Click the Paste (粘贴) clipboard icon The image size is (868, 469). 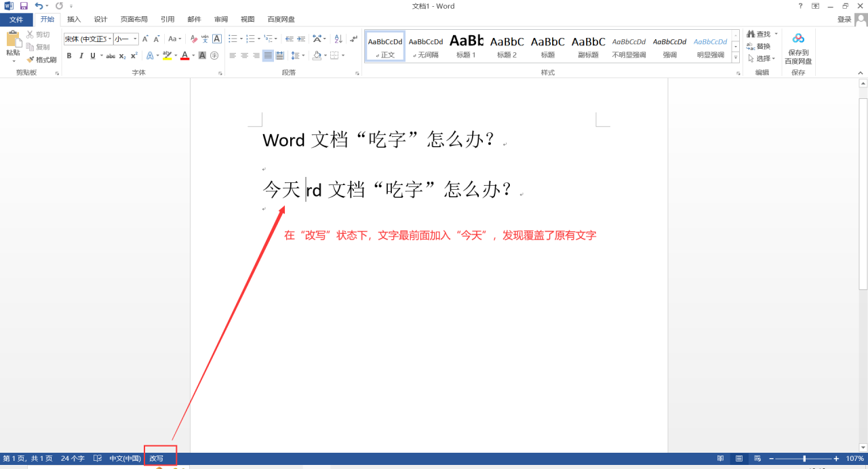[13, 39]
